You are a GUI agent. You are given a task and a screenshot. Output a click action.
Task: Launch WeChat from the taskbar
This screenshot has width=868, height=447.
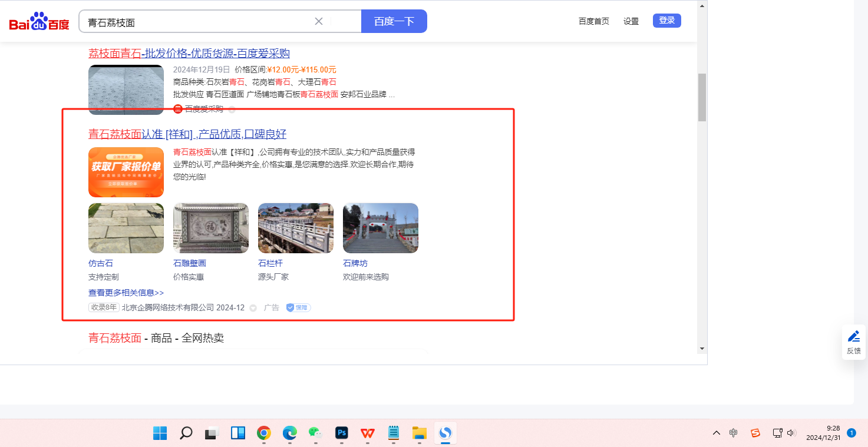(315, 433)
